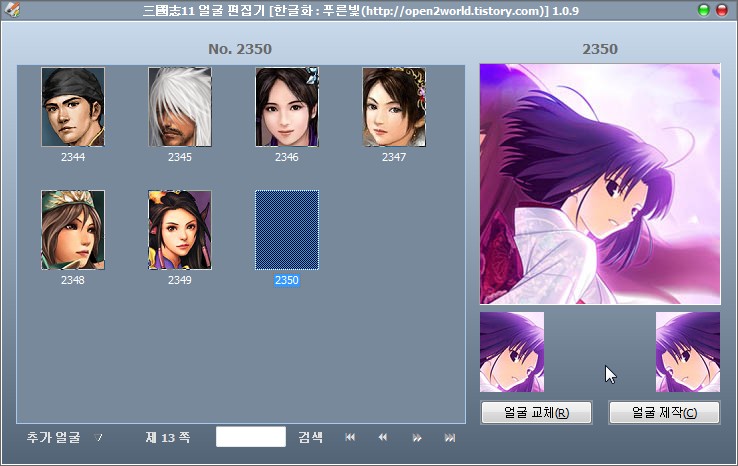Click the app icon in title bar
The height and width of the screenshot is (466, 738).
pyautogui.click(x=12, y=9)
